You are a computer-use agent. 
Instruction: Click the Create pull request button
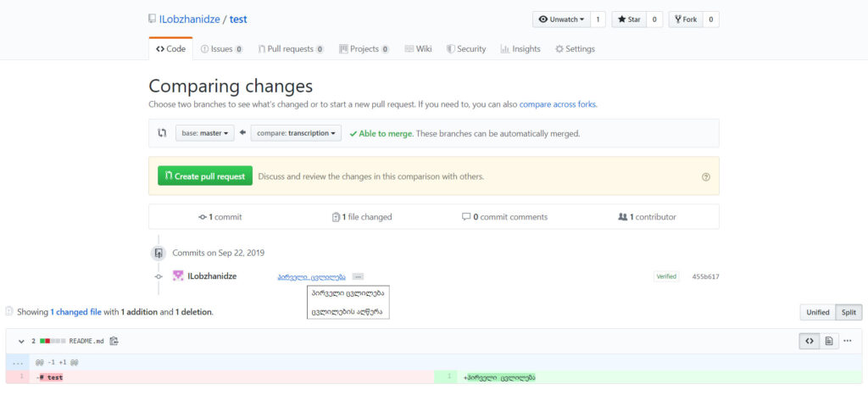pos(204,176)
